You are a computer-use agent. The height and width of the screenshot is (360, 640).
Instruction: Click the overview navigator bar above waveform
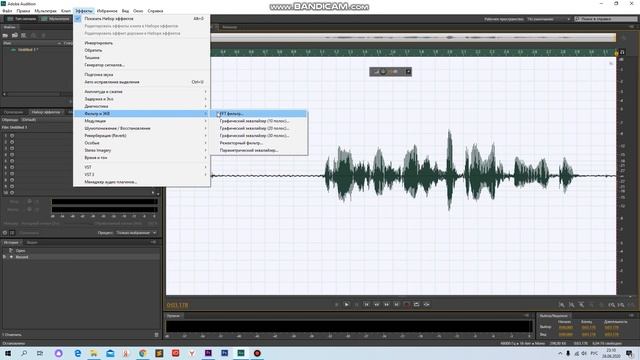click(x=413, y=38)
